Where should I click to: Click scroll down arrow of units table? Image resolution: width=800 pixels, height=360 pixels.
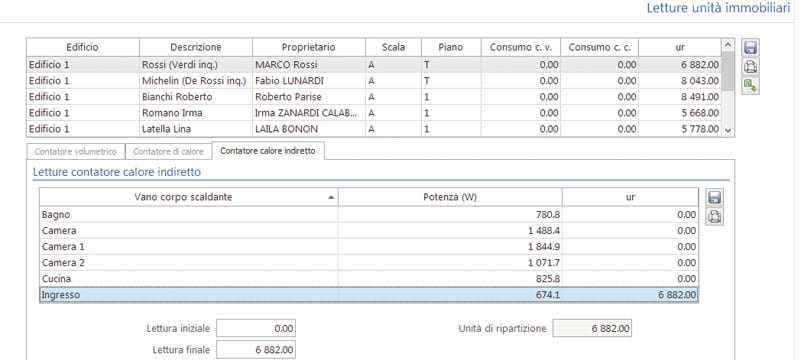(728, 131)
